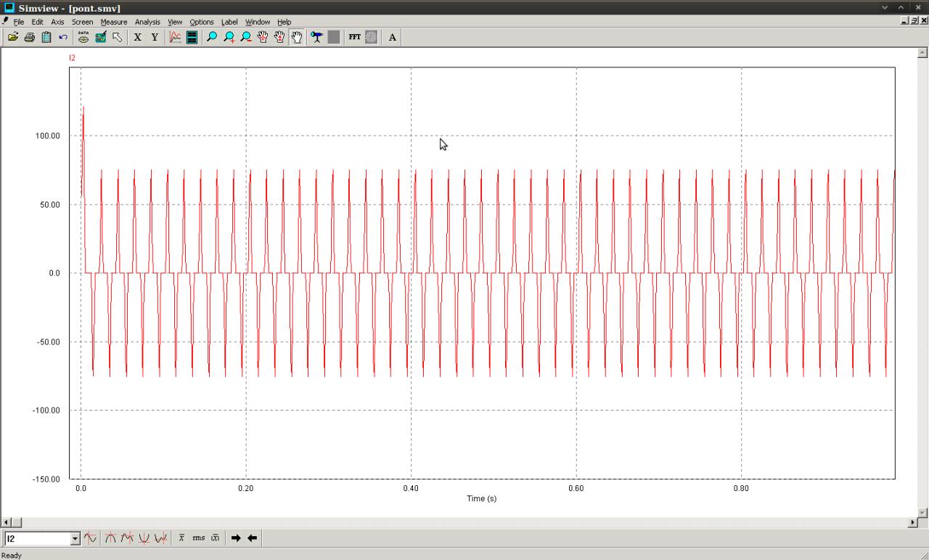
Task: Click the horizontal scrollbar left arrow
Action: point(7,522)
